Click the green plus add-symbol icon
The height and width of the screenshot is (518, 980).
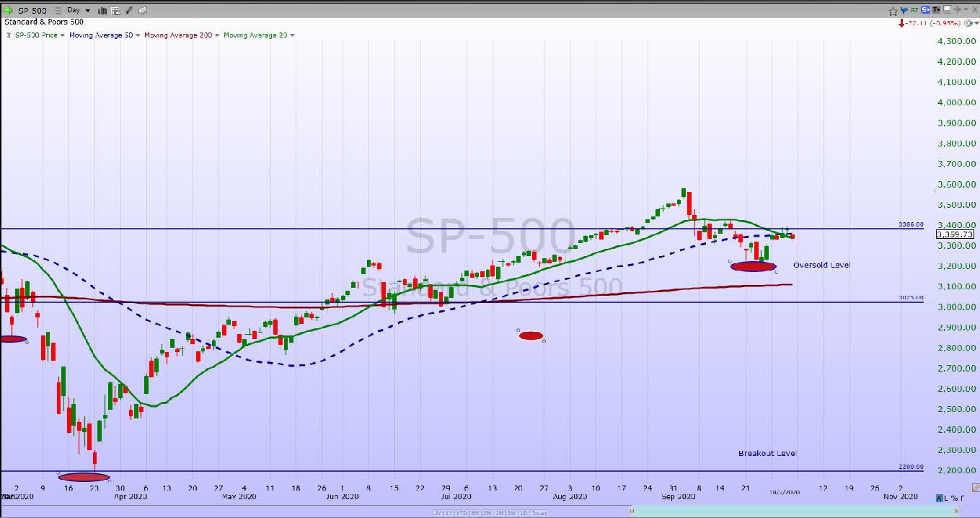tap(8, 10)
